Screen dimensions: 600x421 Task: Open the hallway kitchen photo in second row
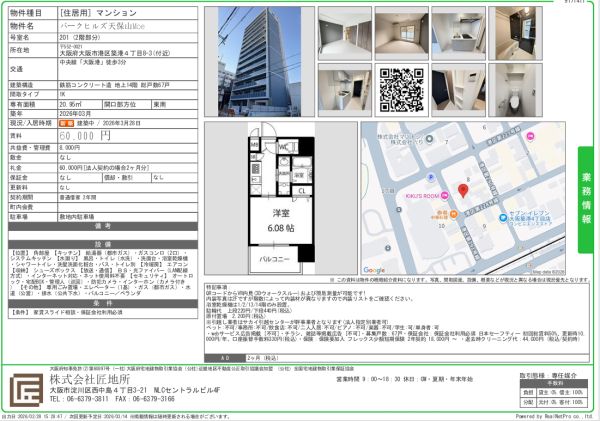pos(345,90)
